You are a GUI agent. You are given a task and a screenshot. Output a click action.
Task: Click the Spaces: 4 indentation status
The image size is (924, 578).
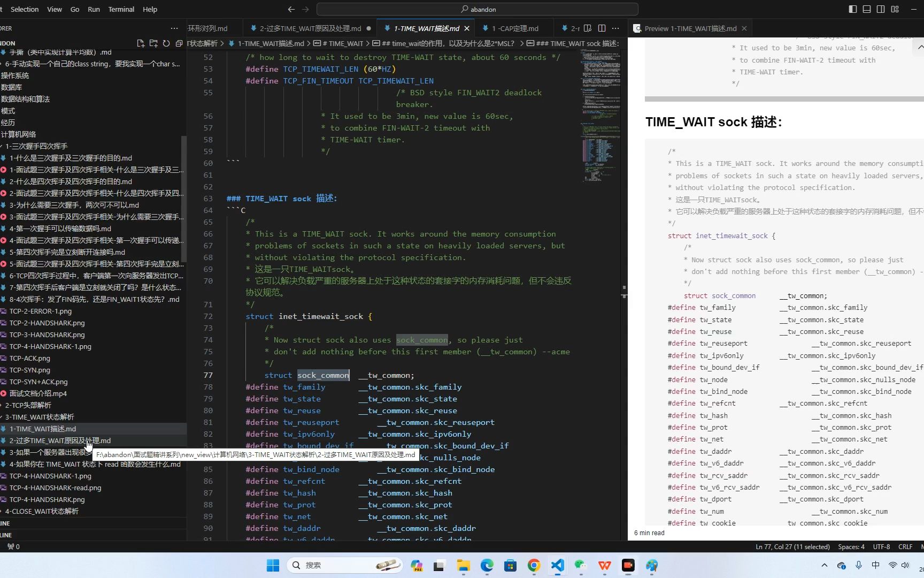point(851,547)
